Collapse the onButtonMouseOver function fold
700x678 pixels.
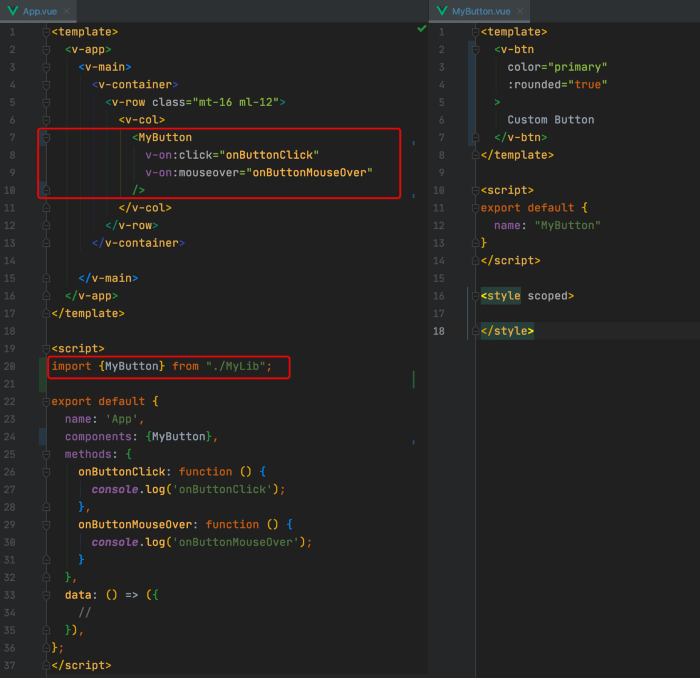(46, 524)
